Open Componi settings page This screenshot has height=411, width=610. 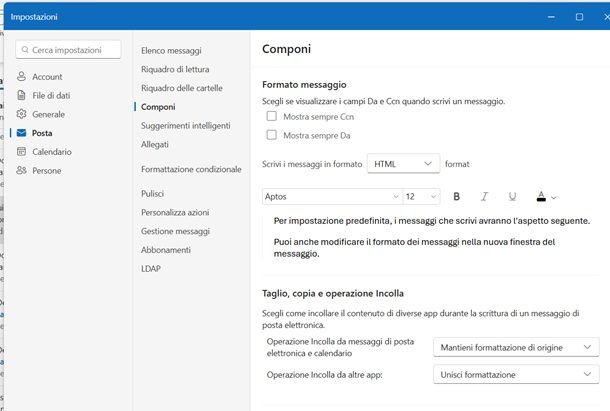point(158,107)
